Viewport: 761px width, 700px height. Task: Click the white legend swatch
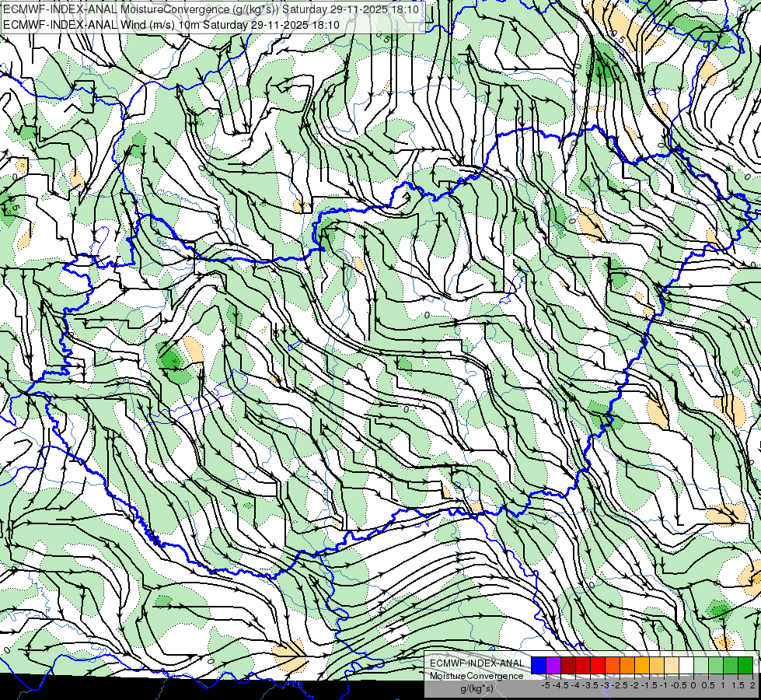[x=686, y=665]
